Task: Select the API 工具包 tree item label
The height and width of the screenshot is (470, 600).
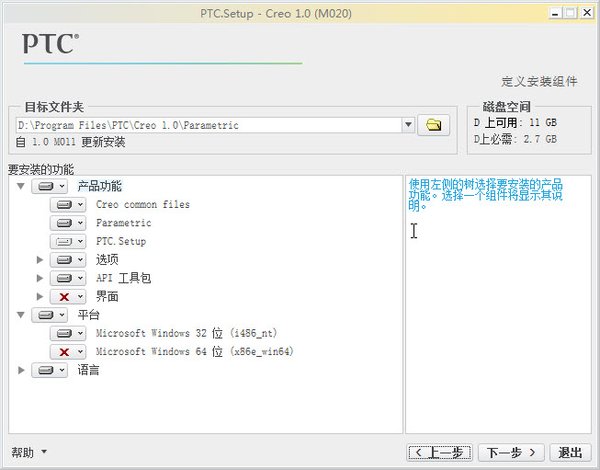Action: click(x=124, y=278)
